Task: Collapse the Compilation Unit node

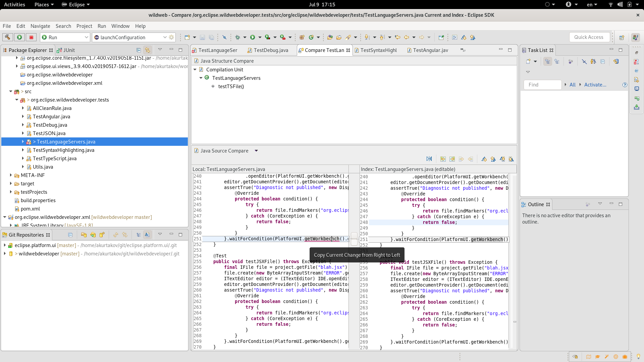Action: point(195,70)
